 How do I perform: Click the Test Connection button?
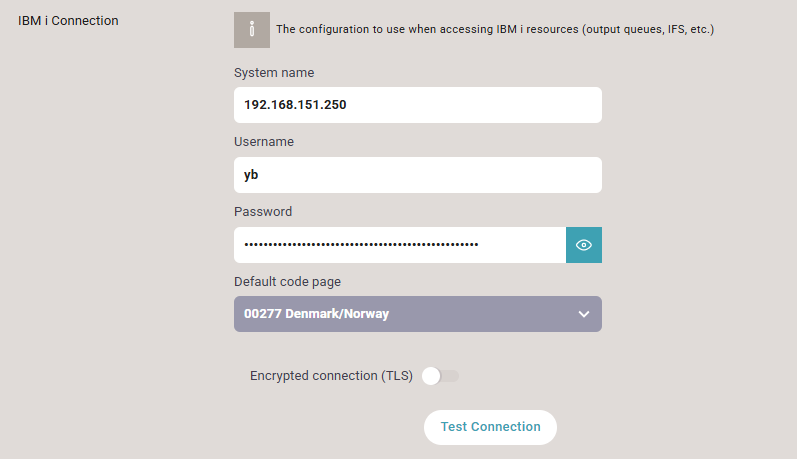[491, 427]
